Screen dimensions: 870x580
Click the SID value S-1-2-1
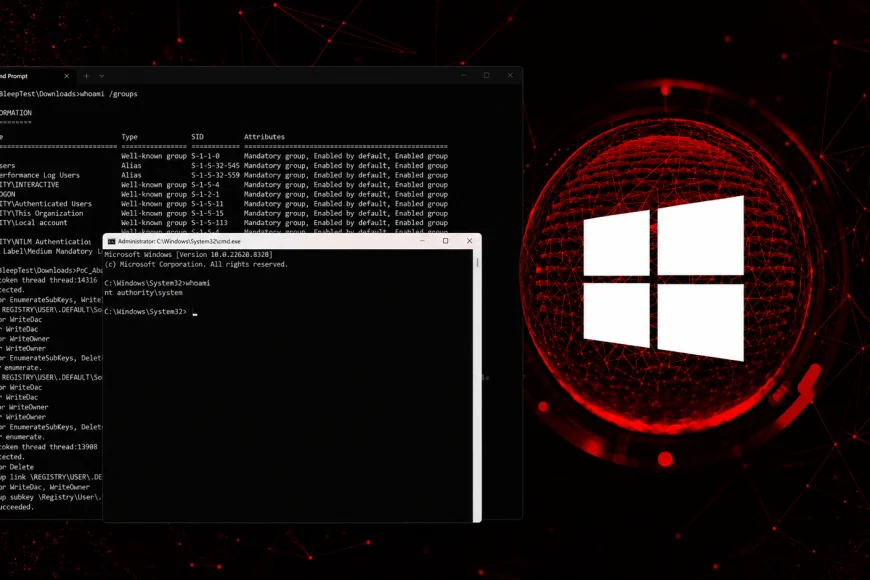tap(205, 194)
